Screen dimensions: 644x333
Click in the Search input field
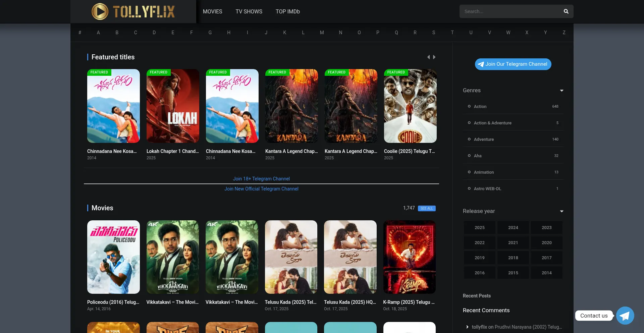pos(510,11)
